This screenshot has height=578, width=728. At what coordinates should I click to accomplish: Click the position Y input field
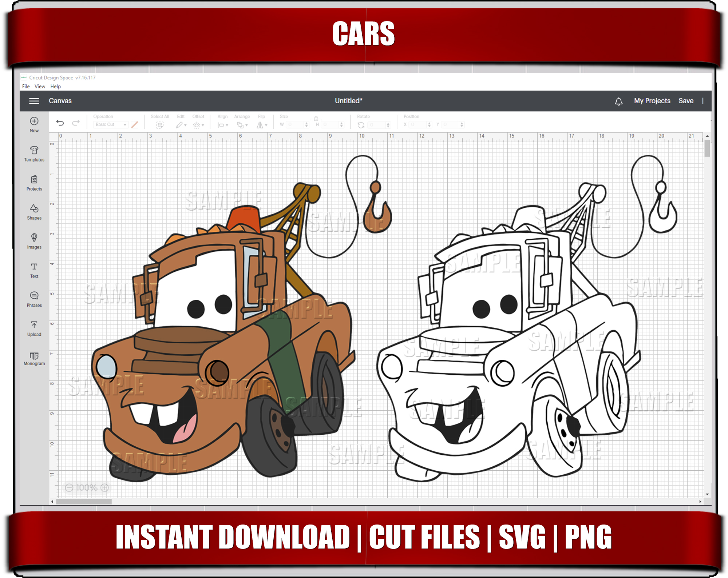tap(453, 125)
